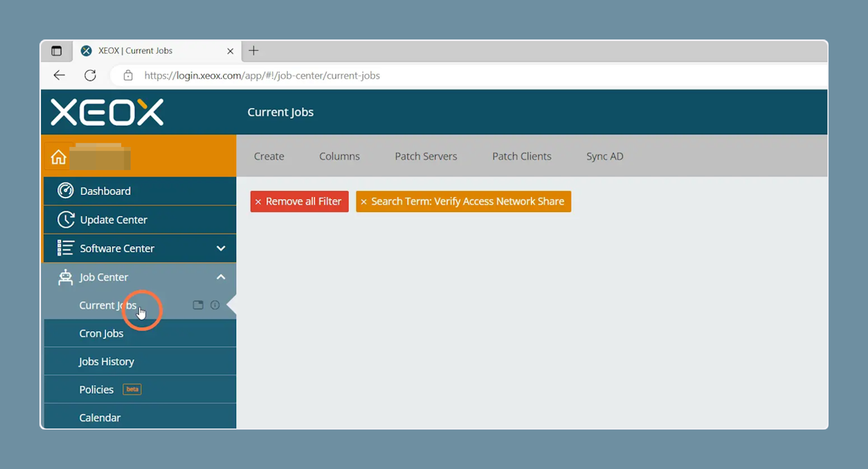Open a new browser tab

point(253,51)
